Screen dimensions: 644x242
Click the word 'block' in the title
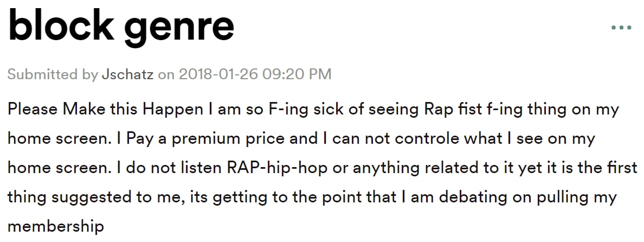pyautogui.click(x=61, y=24)
